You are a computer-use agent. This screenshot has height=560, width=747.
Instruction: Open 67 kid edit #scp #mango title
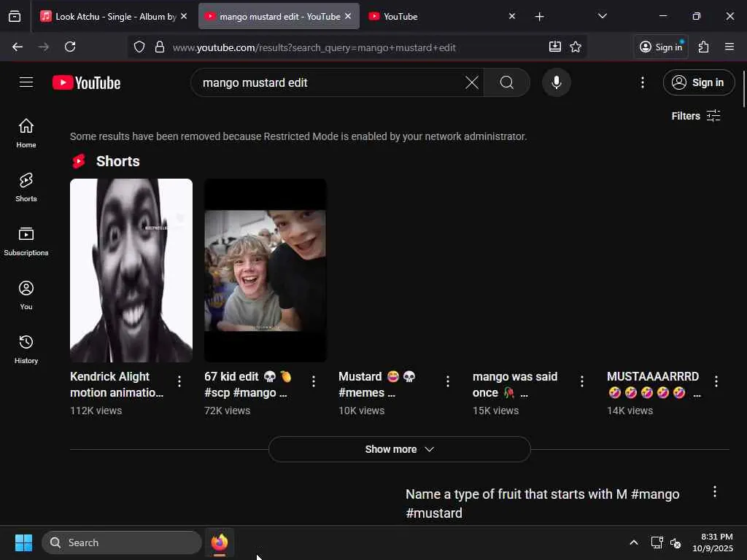[x=248, y=384]
